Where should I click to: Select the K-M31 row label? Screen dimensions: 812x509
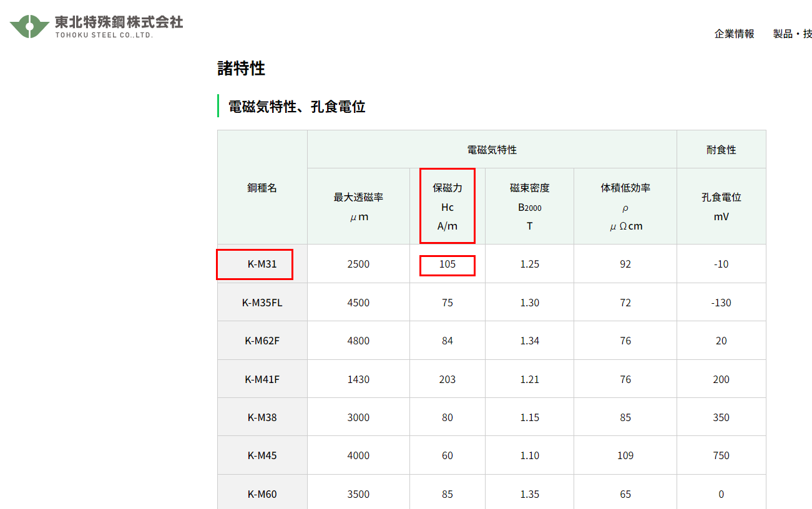click(262, 264)
